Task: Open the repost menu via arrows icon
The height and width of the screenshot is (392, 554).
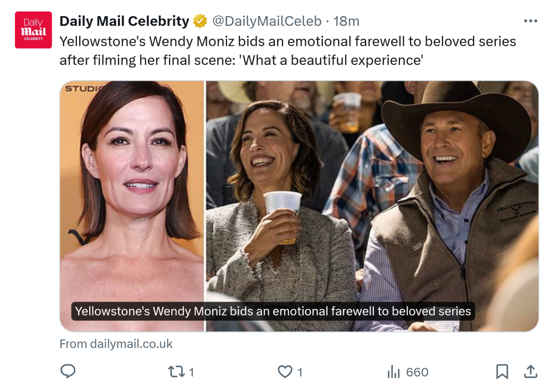Action: coord(176,372)
